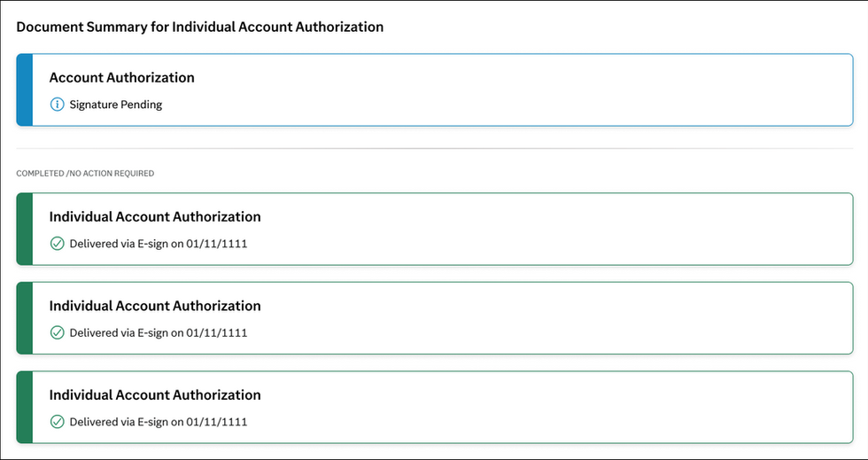Screen dimensions: 868x460
Task: Select the Signature Pending status text
Action: (x=116, y=105)
